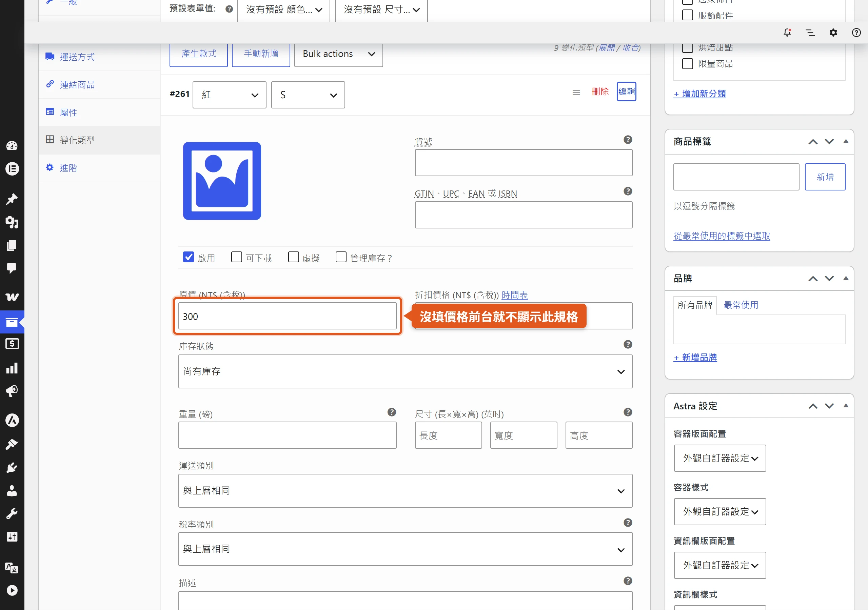
Task: Open the 容器版面配置 dropdown
Action: click(x=720, y=458)
